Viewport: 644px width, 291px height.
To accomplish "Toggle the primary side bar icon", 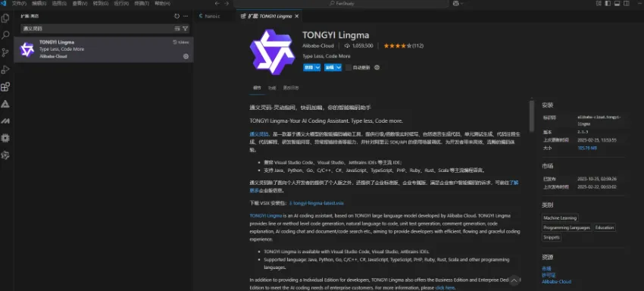I will tap(608, 3).
